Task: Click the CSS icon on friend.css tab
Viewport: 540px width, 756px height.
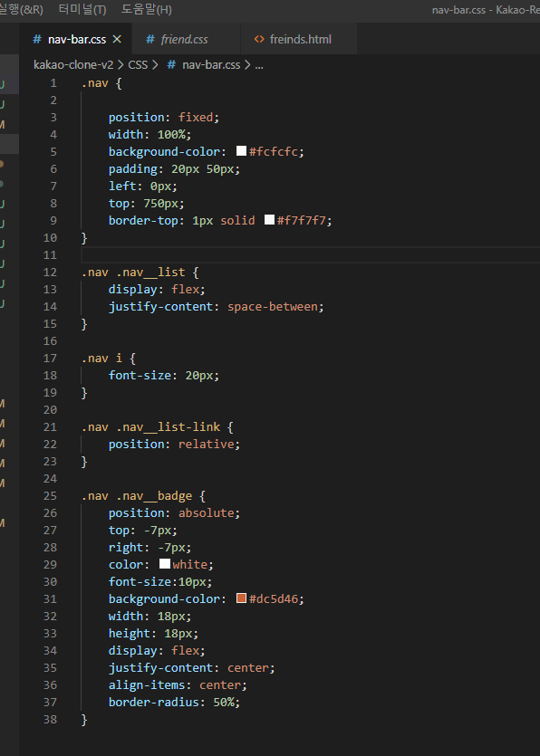Action: pyautogui.click(x=150, y=39)
